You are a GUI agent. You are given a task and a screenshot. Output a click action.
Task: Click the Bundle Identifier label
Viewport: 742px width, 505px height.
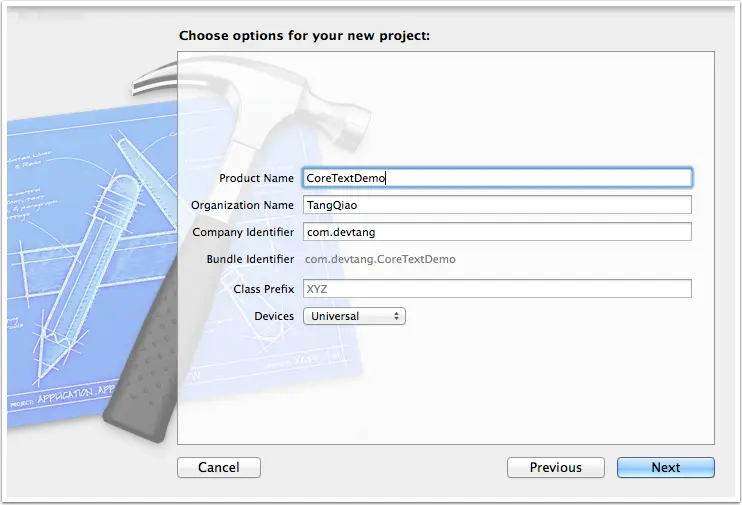[x=250, y=259]
